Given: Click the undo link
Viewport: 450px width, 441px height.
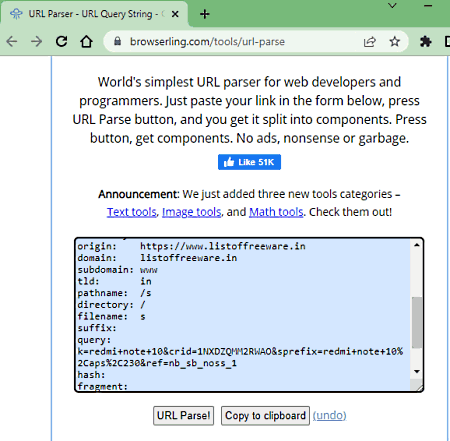Looking at the screenshot, I should 329,415.
